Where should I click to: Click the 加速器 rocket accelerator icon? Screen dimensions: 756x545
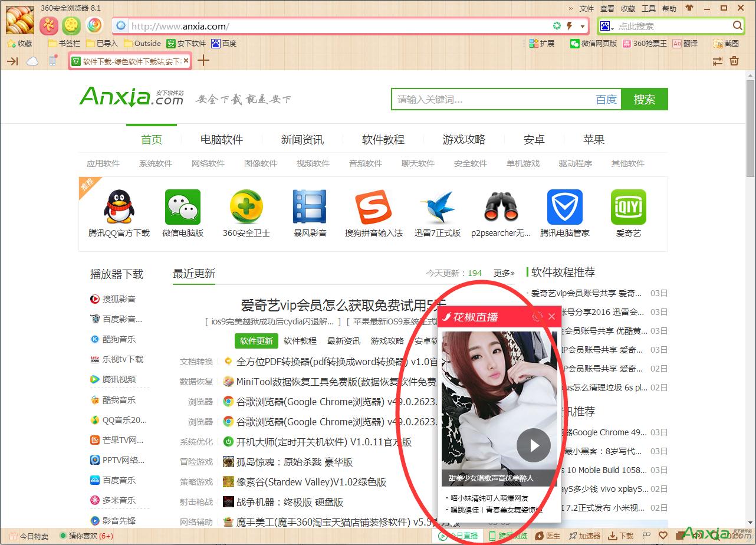pos(584,536)
